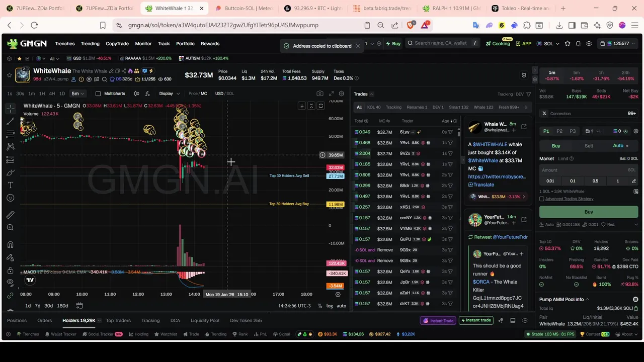Select the ruler measure tool
Viewport: 644px width, 362px height.
pos(10,215)
